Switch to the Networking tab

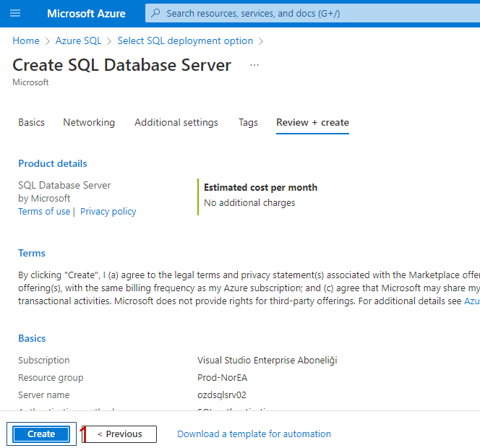(x=89, y=122)
